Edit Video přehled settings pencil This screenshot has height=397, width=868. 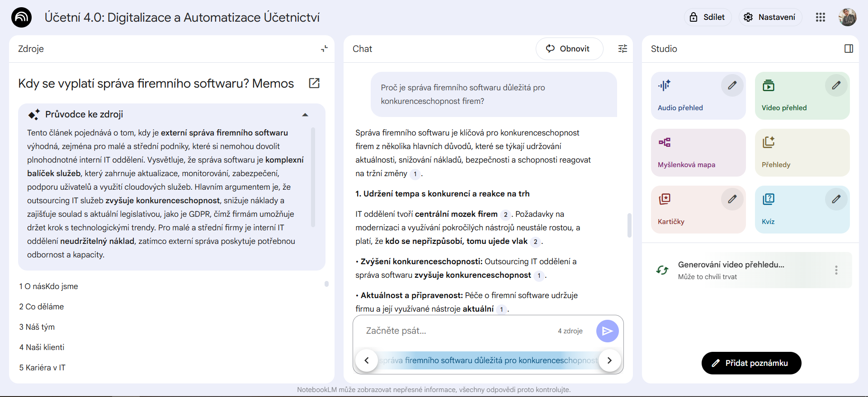click(836, 85)
